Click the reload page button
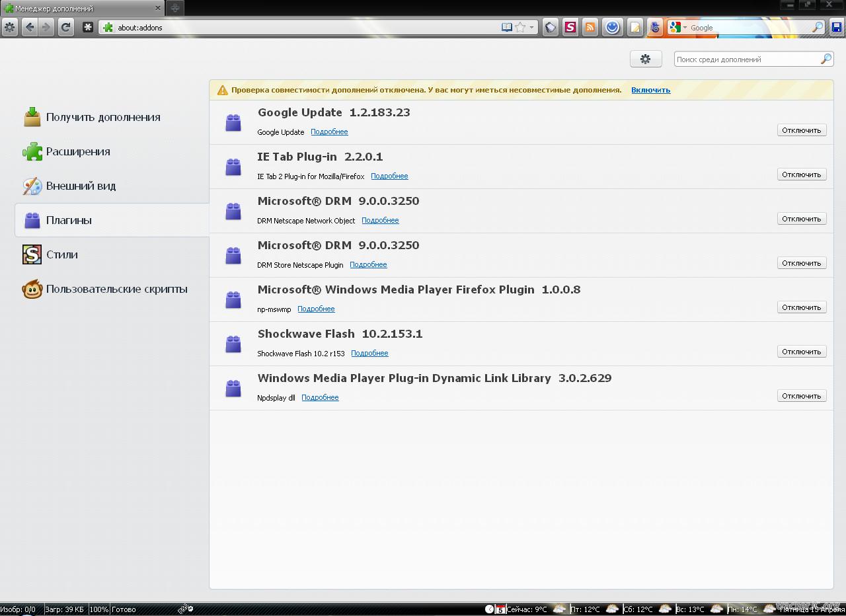Image resolution: width=846 pixels, height=616 pixels. click(65, 27)
